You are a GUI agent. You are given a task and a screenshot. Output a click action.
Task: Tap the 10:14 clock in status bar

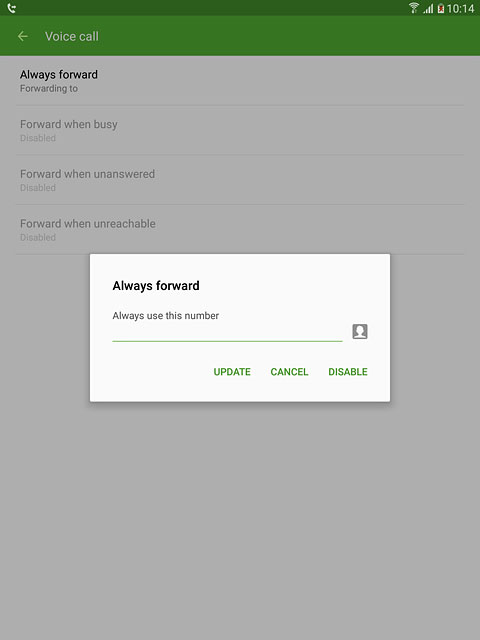[460, 8]
